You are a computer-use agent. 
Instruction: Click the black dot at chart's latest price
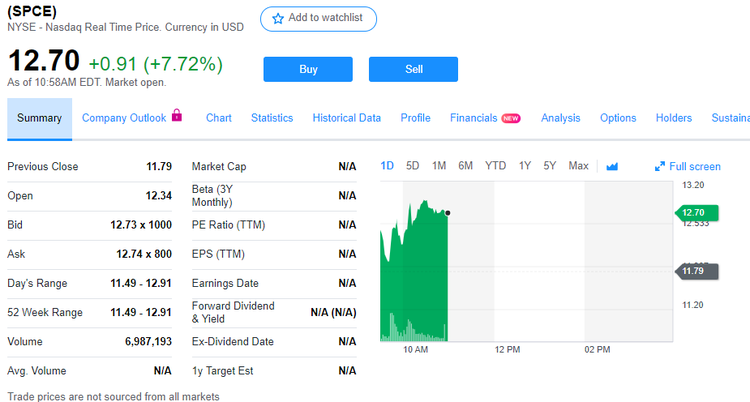click(448, 213)
